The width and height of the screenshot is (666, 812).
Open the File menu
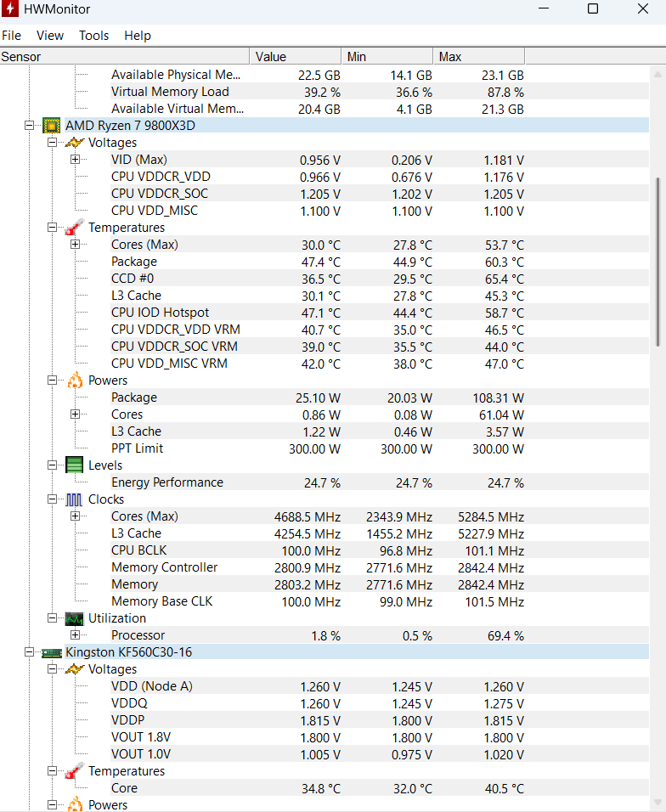click(11, 36)
